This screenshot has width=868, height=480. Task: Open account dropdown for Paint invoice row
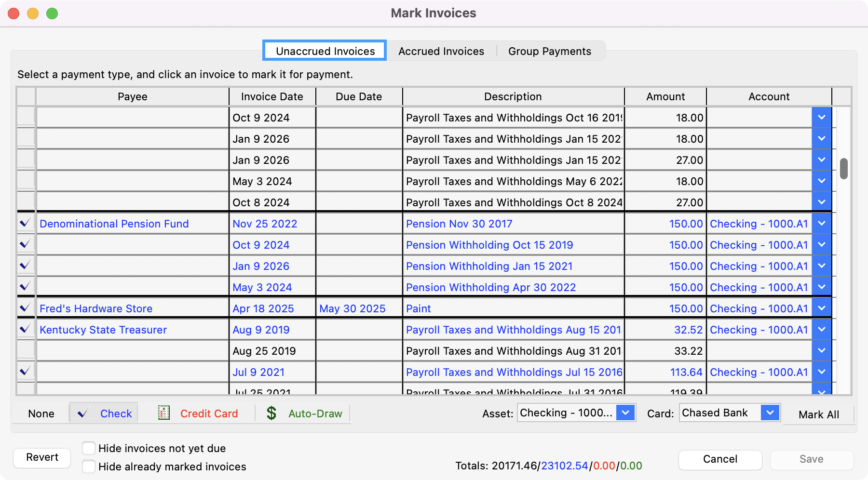(x=821, y=308)
